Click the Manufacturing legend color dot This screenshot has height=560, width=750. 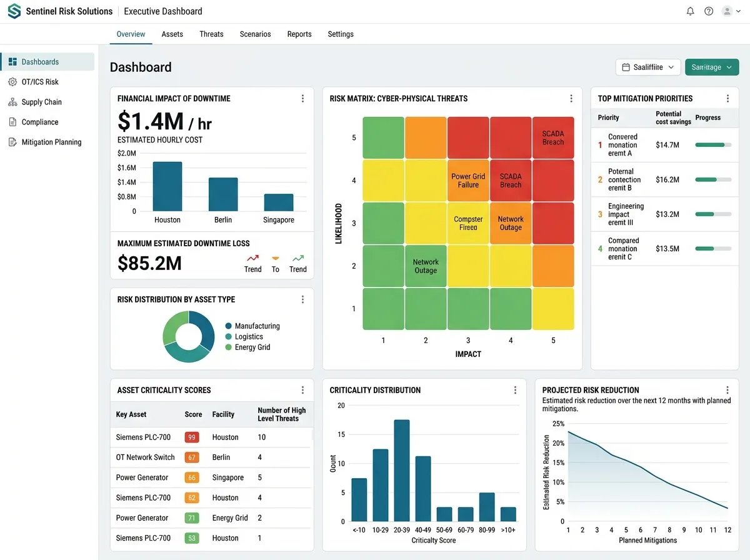[228, 326]
